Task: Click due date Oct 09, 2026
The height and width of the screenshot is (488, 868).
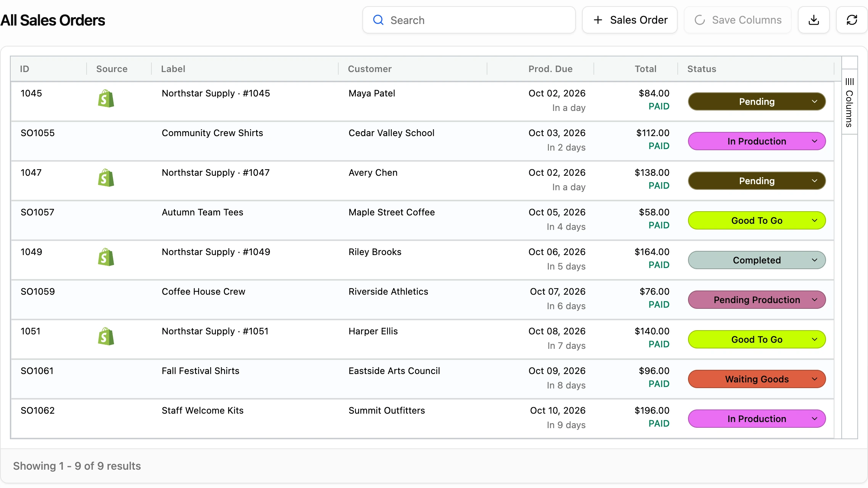Action: pos(557,371)
